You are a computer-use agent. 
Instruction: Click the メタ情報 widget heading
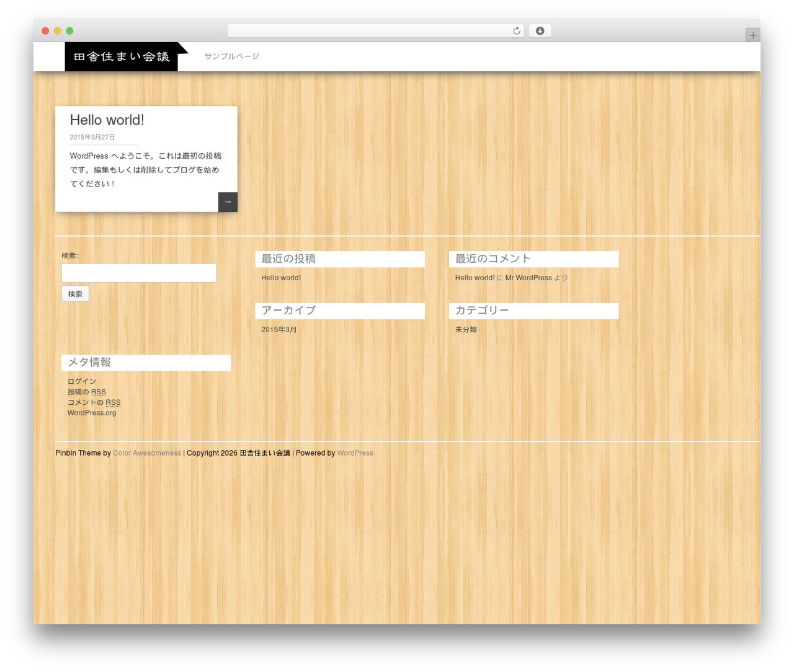(x=146, y=363)
